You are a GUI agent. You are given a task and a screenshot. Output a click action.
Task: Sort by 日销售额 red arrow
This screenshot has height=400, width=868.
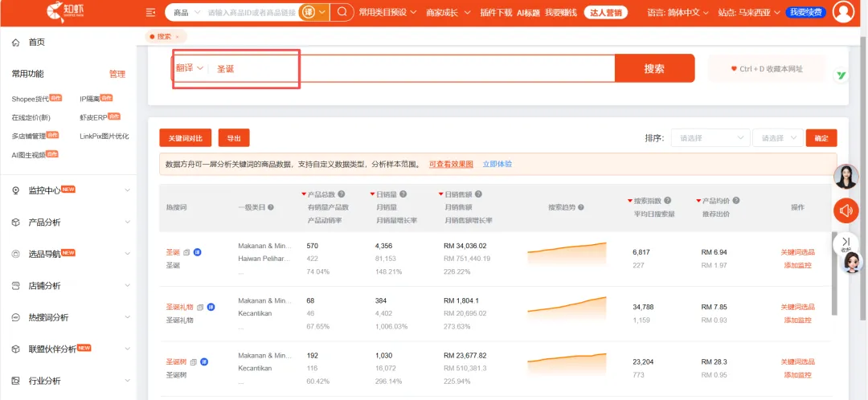(x=440, y=194)
